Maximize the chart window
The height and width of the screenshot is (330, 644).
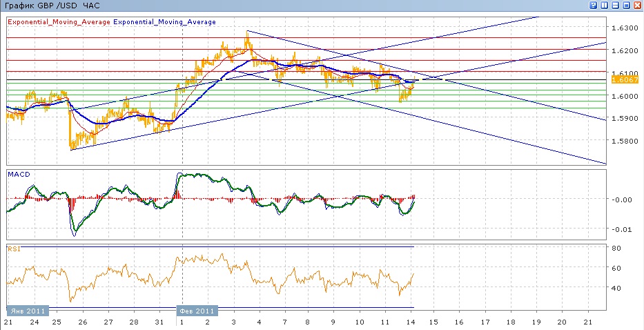tap(627, 5)
